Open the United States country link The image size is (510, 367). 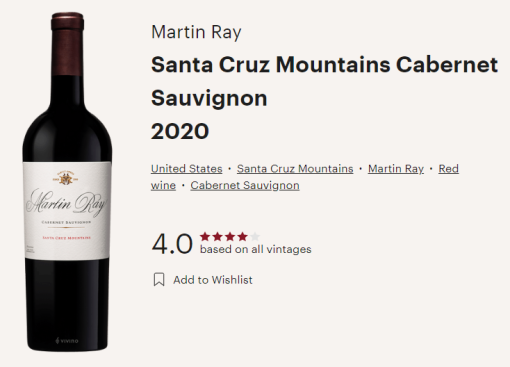point(186,169)
